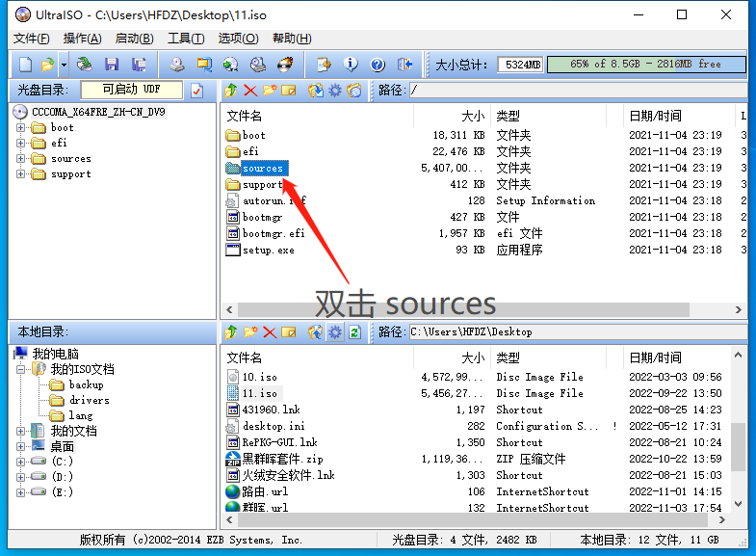Expand the (C:) drive node
This screenshot has width=756, height=556.
tap(20, 462)
